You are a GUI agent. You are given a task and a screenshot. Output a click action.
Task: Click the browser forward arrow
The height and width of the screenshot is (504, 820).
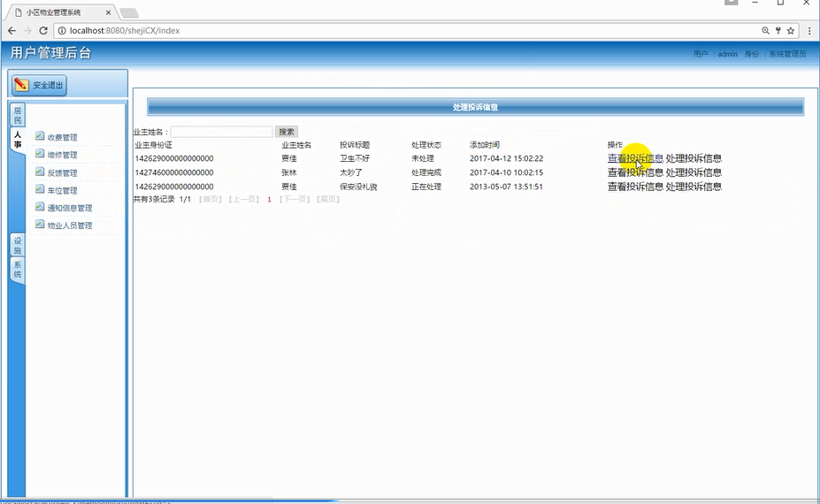coord(27,31)
